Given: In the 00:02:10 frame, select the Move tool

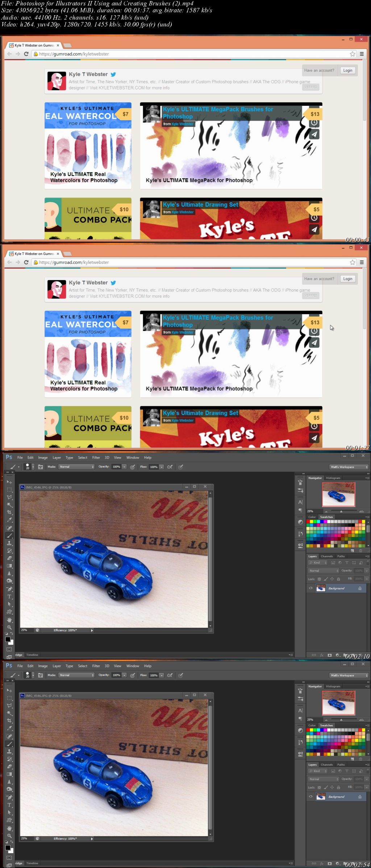Looking at the screenshot, I should click(9, 482).
